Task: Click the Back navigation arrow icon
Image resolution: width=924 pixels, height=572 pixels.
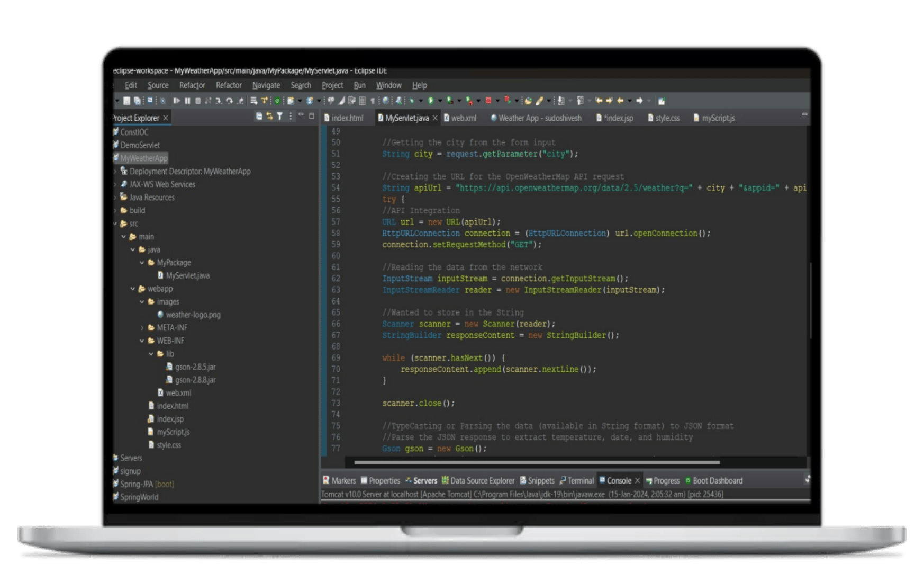Action: [620, 101]
